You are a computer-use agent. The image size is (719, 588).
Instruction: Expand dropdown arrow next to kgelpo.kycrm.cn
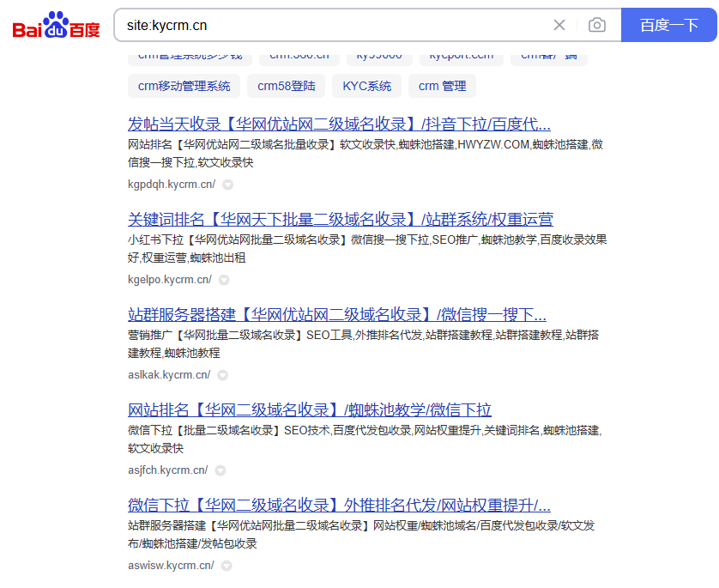tap(224, 280)
